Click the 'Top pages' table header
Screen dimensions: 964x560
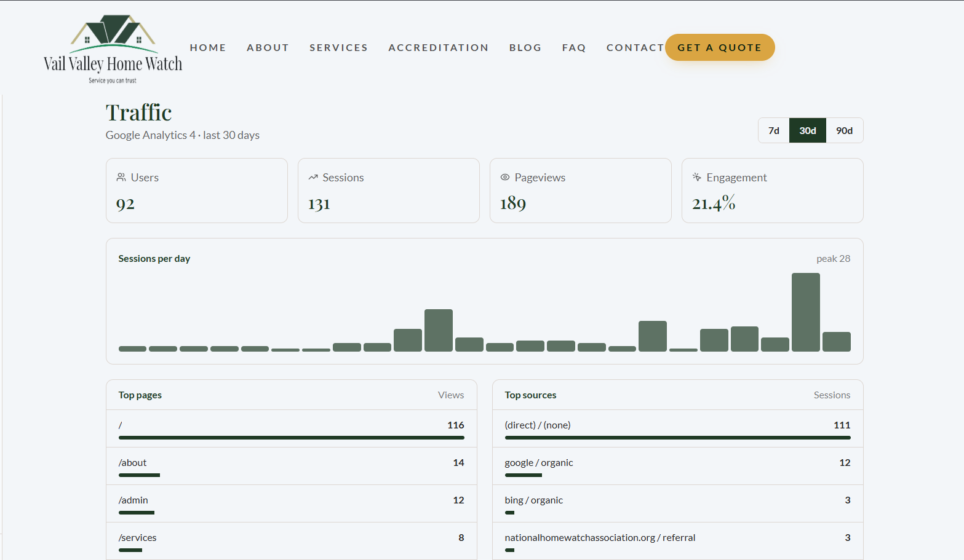140,395
